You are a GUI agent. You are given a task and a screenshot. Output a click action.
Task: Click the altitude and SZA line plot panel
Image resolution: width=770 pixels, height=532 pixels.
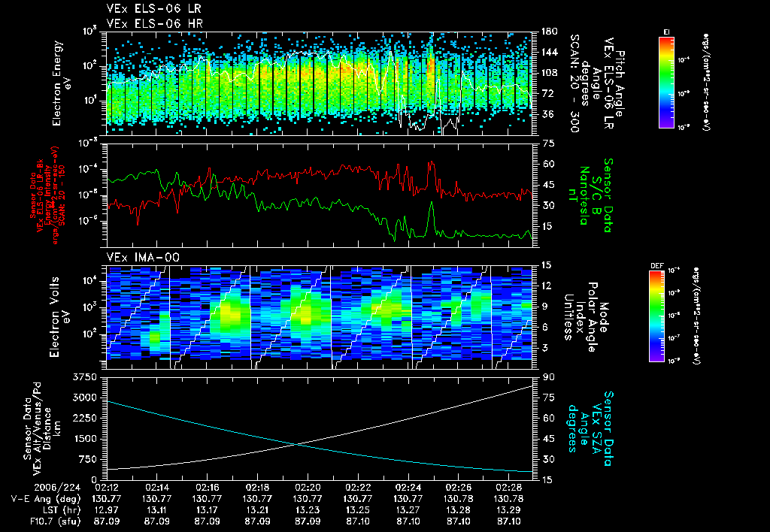(319, 428)
